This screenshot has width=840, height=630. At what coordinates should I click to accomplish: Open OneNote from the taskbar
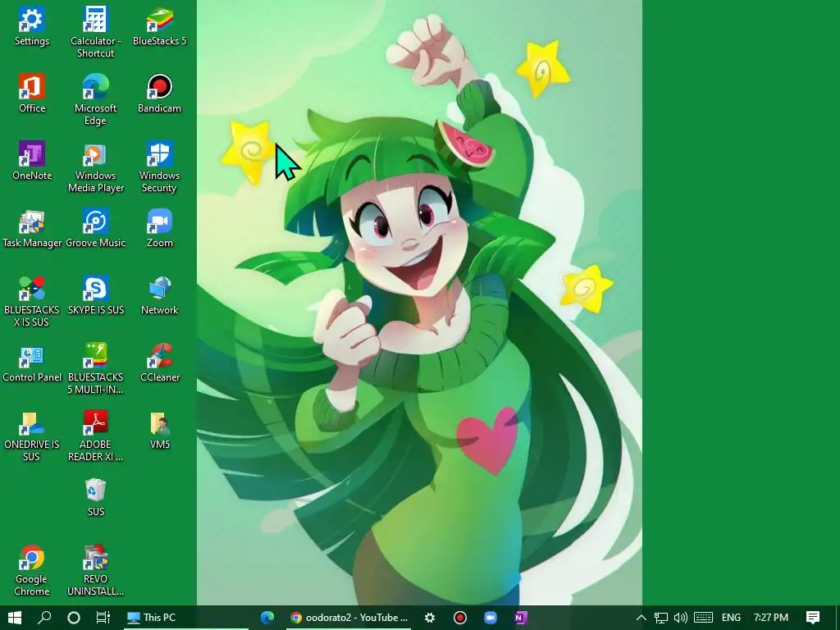521,618
